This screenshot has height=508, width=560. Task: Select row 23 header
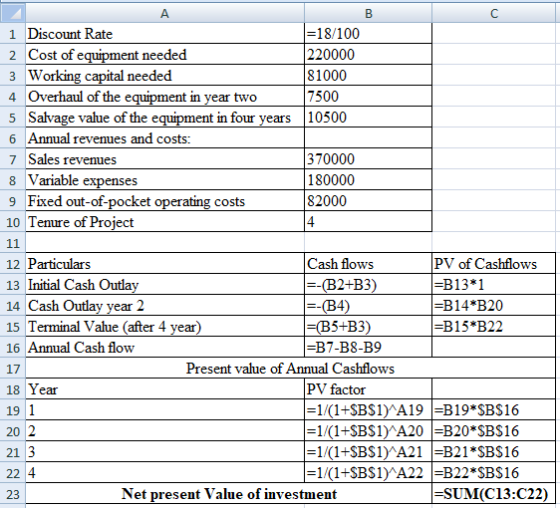click(x=12, y=494)
